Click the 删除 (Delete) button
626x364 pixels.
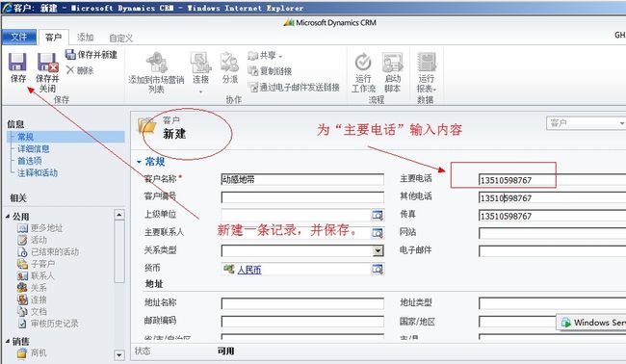(x=80, y=70)
